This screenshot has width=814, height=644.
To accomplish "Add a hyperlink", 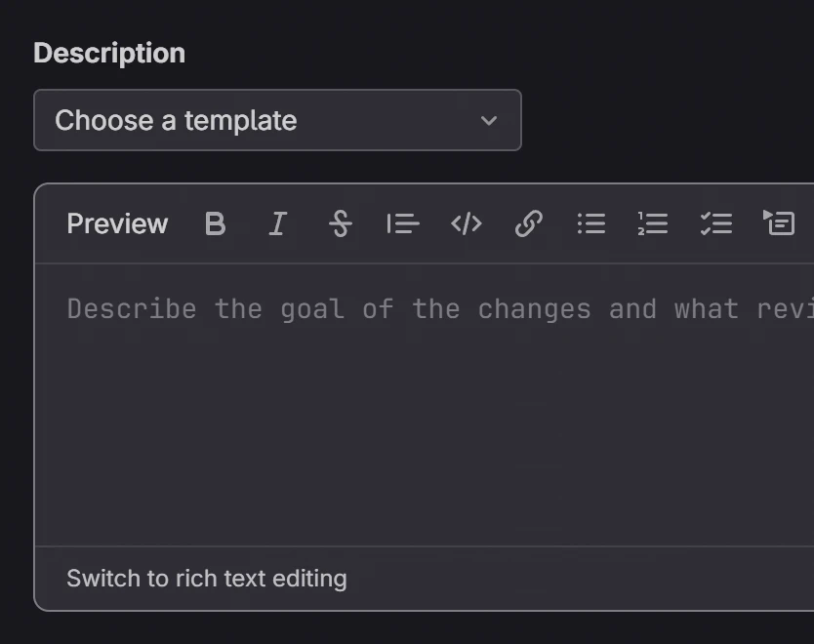I will tap(528, 224).
